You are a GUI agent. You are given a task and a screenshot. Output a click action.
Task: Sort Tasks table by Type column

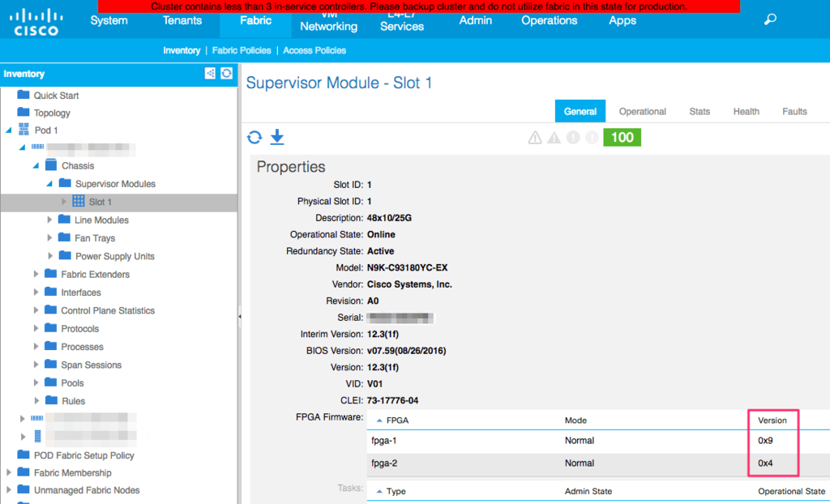[x=396, y=491]
